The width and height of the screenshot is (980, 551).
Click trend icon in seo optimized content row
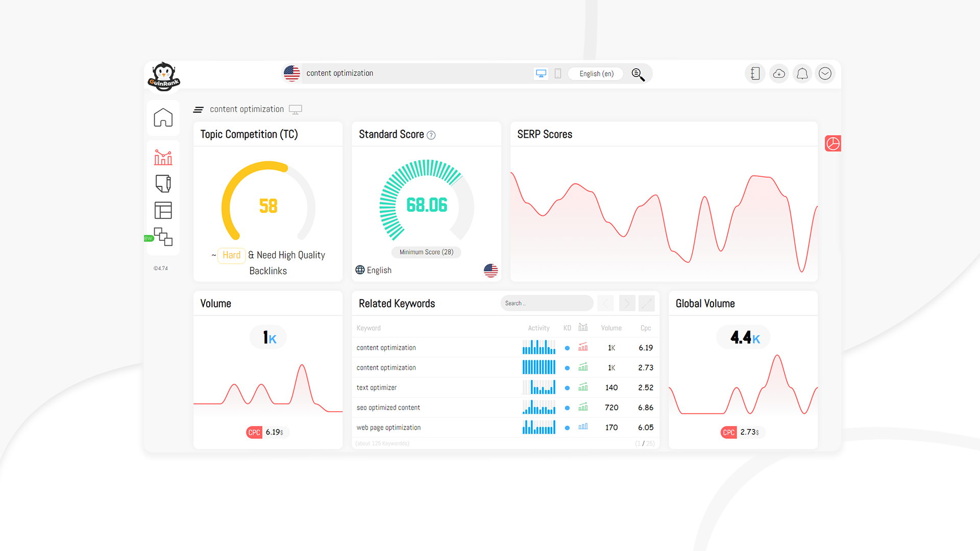pyautogui.click(x=583, y=407)
